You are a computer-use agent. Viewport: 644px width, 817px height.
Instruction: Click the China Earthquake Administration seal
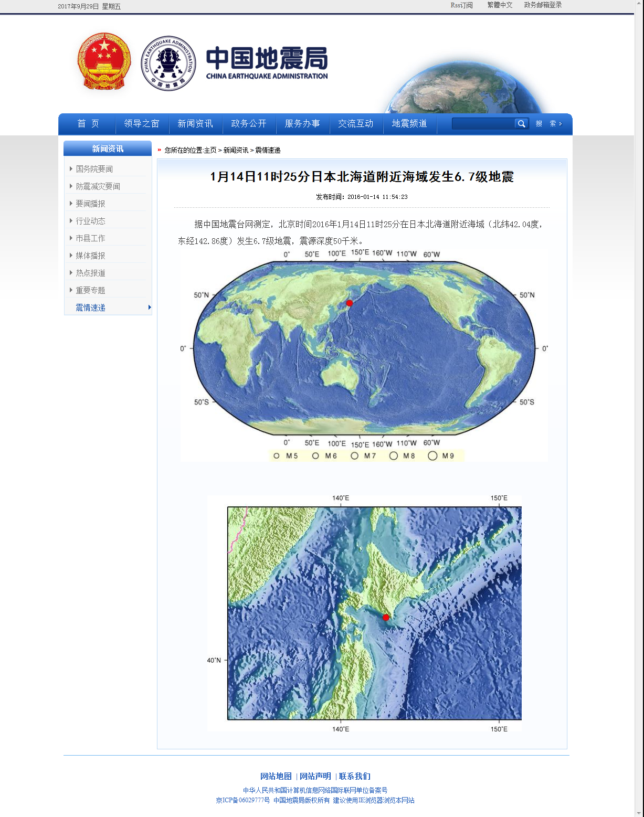click(168, 63)
